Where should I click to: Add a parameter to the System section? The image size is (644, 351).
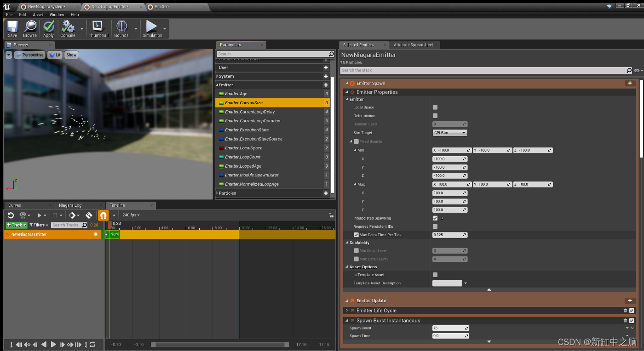[x=326, y=76]
